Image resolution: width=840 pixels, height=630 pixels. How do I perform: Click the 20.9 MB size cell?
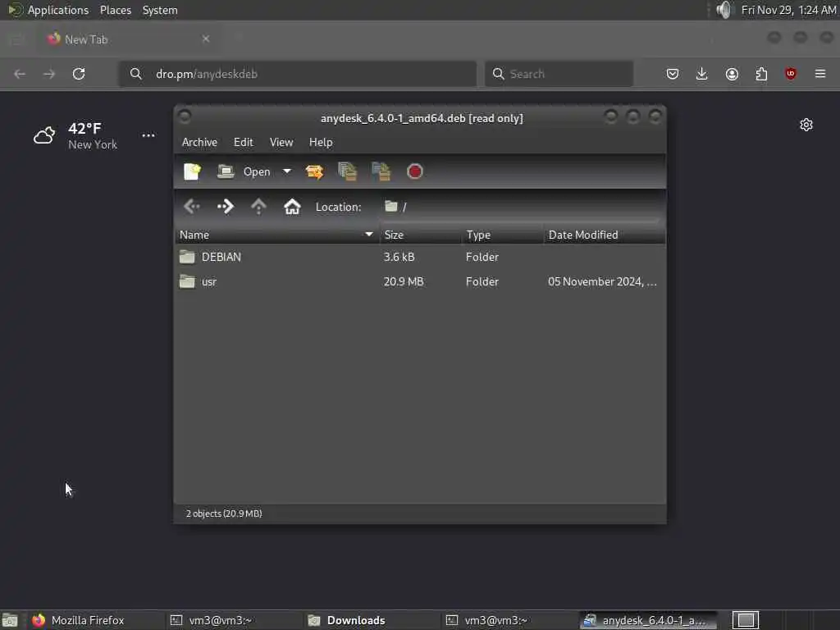(x=404, y=282)
